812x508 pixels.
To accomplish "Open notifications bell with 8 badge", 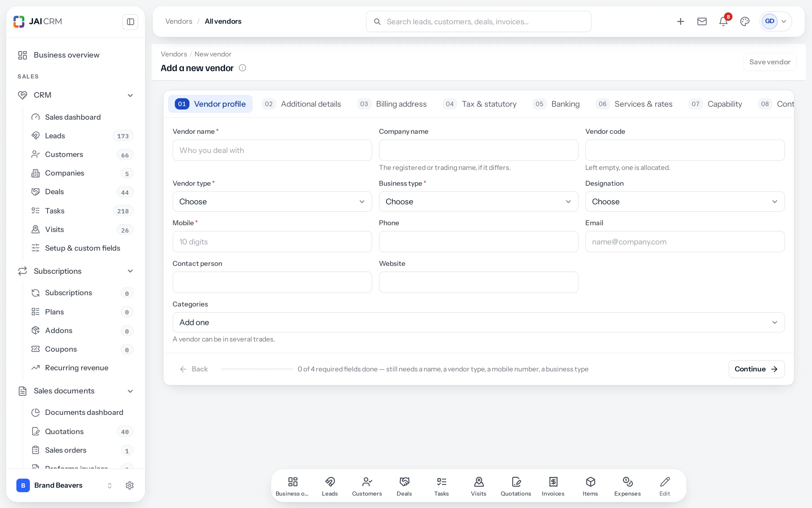I will tap(723, 21).
